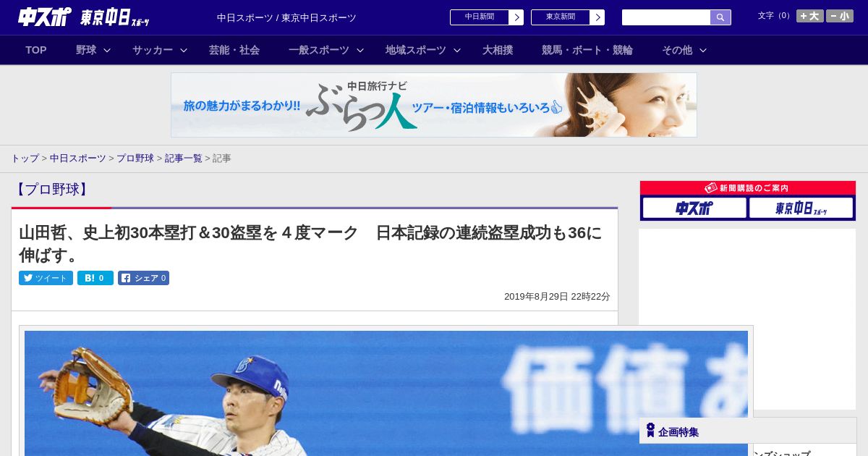Click the 【プロ野球】 section heading

point(51,190)
